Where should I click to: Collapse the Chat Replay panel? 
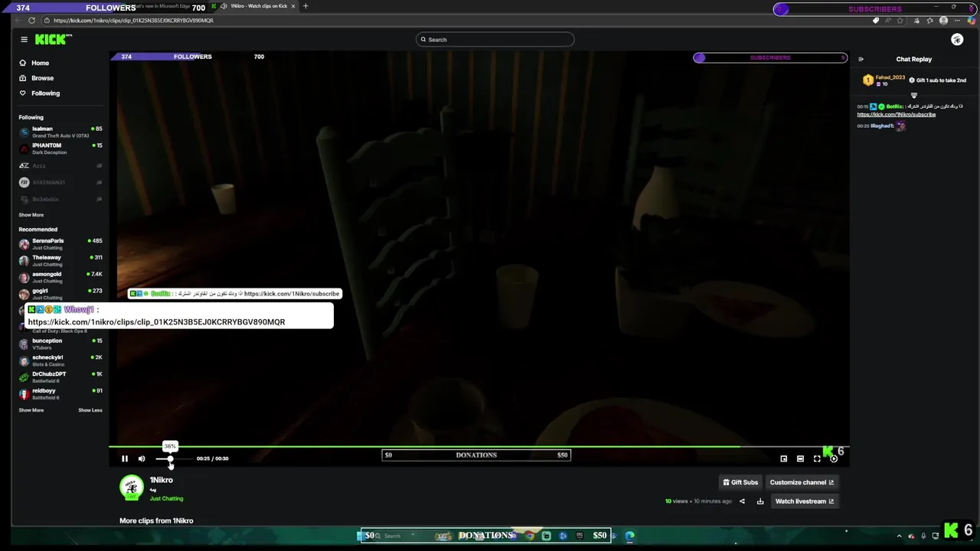click(x=861, y=59)
